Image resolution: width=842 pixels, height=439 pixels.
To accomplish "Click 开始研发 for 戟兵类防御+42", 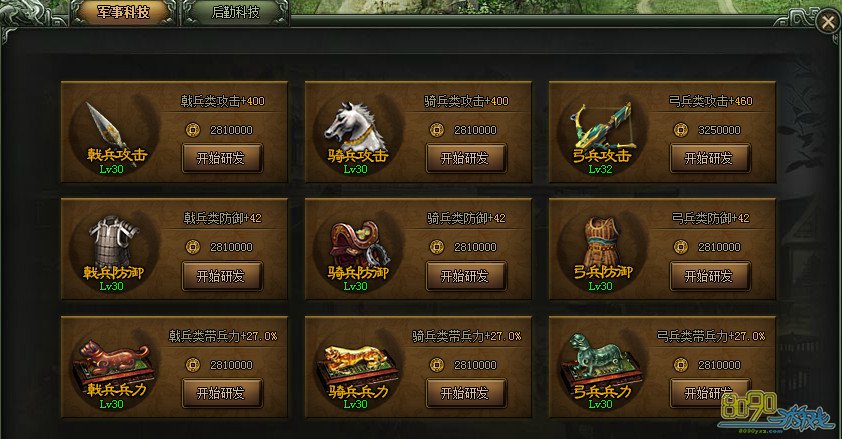I will pyautogui.click(x=222, y=276).
